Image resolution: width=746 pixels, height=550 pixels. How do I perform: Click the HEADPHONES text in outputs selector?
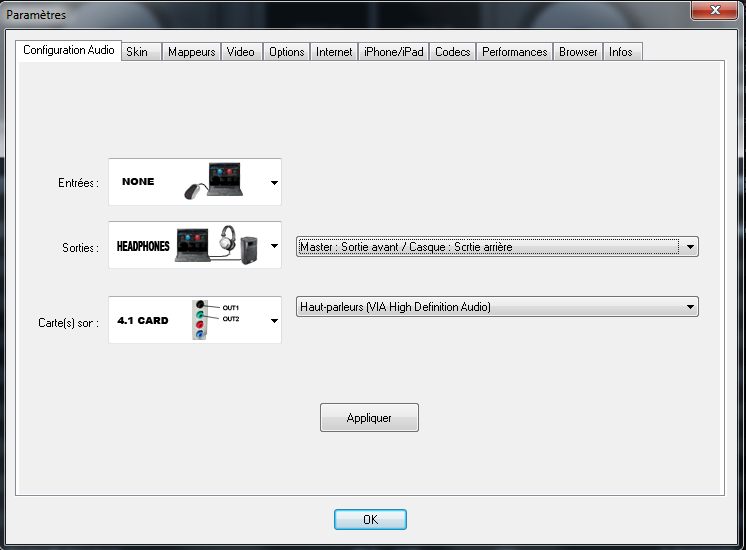tap(143, 246)
